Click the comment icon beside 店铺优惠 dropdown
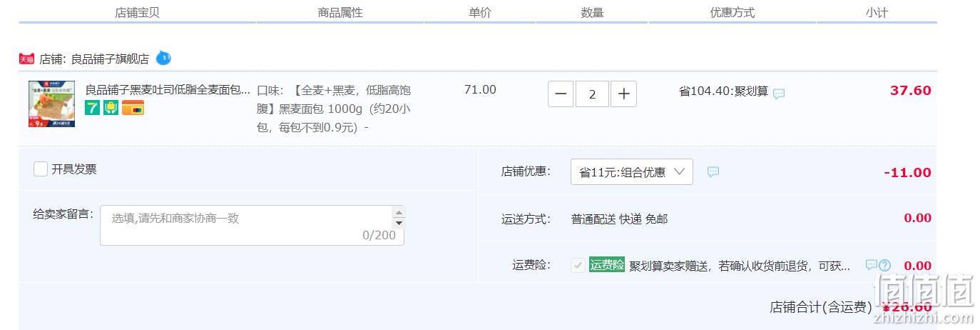 (713, 171)
